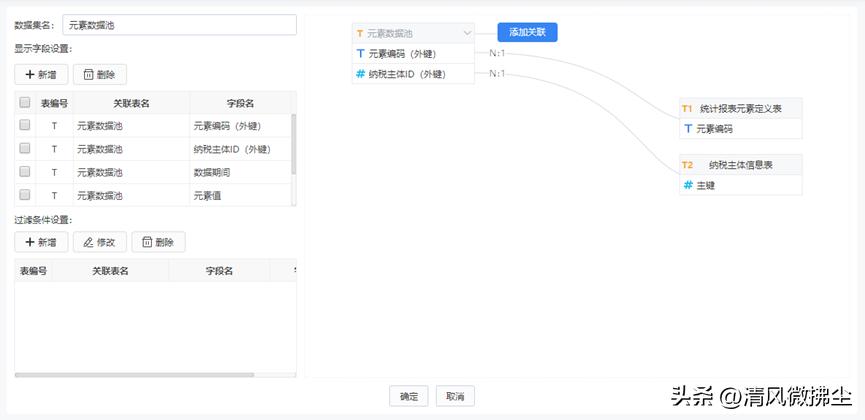Click the text-type icon beside 元素编码 (外键) in diagram
This screenshot has height=420, width=865.
[x=361, y=54]
